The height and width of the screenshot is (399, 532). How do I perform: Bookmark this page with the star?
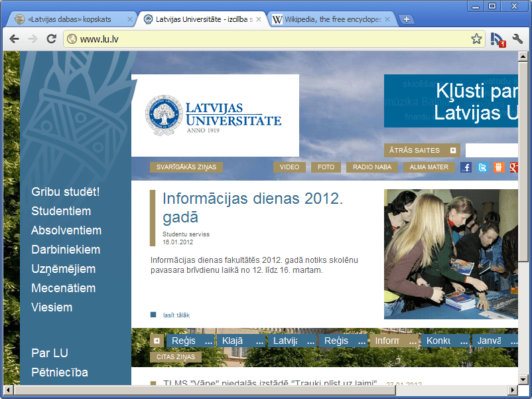[476, 39]
